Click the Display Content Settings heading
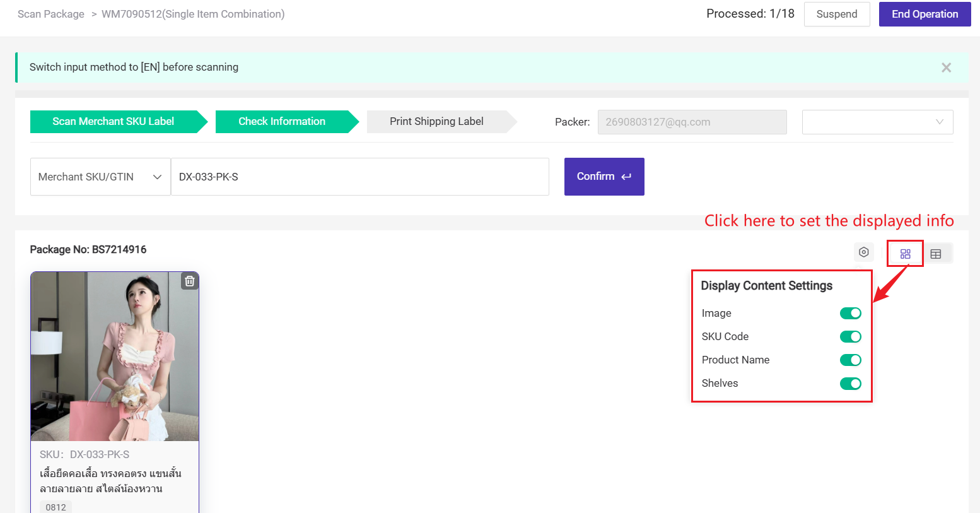Screen dimensions: 980x513 click(767, 286)
